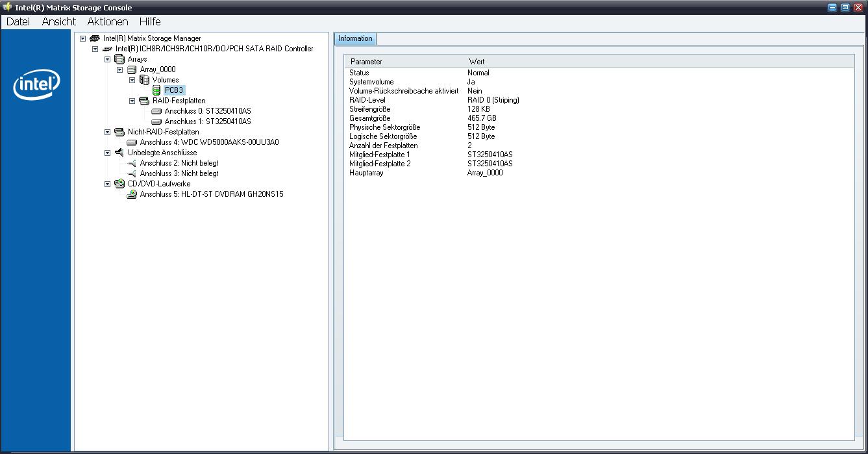Click the CD/DVD-Laufwerke icon
Screen dimensions: 868x454
[119, 184]
